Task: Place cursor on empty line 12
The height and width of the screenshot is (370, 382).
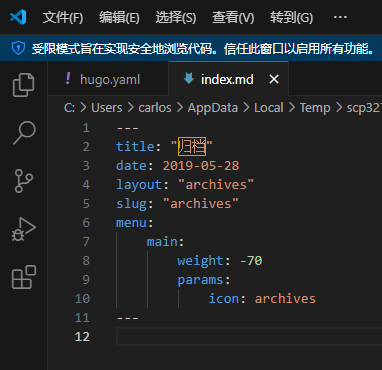Action: pos(249,336)
